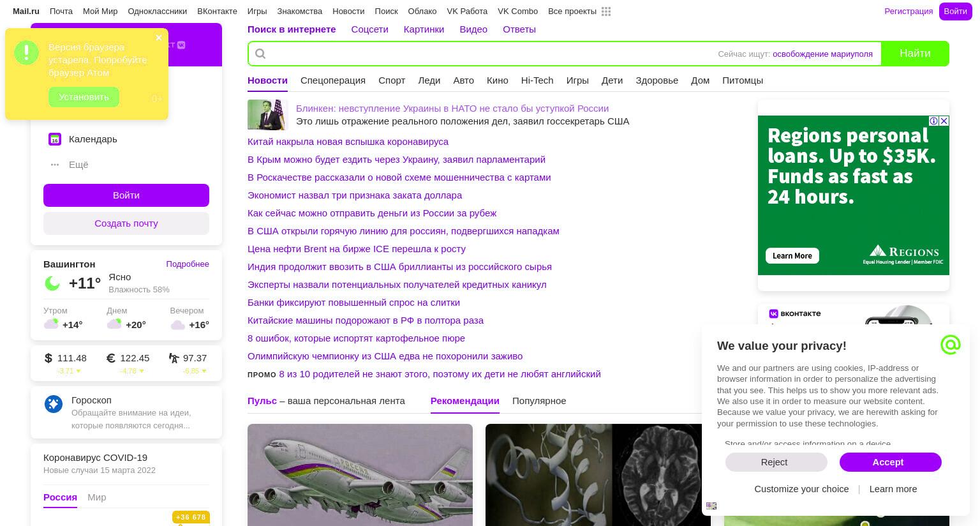Switch COVID stats to Мир tab

tap(97, 497)
